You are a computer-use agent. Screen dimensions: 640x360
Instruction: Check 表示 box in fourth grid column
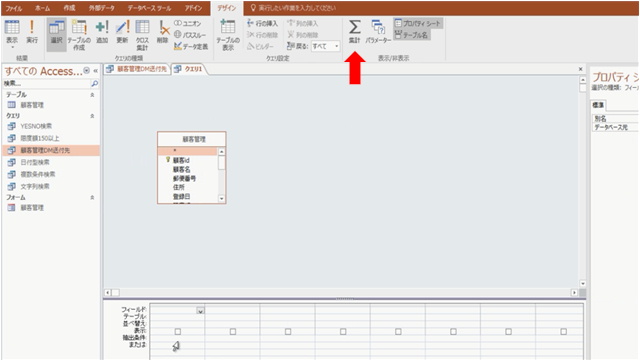click(x=343, y=331)
